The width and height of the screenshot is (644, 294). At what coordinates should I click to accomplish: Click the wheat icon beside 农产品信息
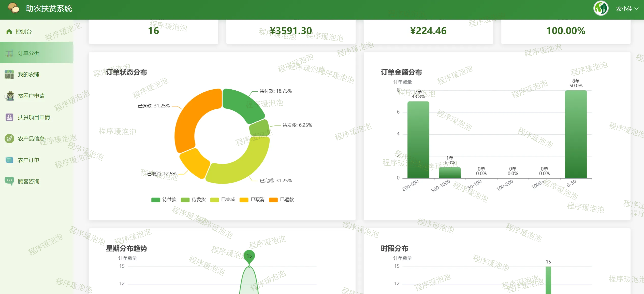(9, 138)
